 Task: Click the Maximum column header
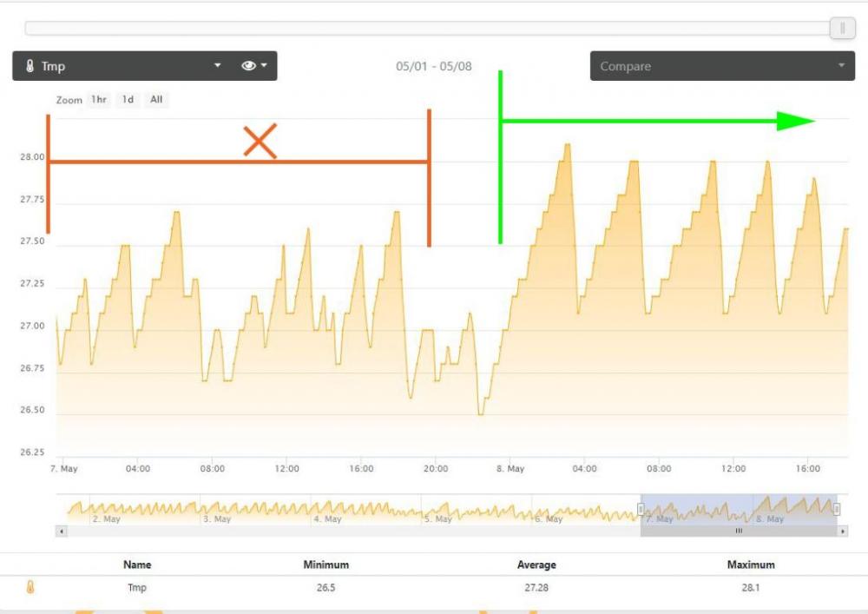pyautogui.click(x=751, y=564)
